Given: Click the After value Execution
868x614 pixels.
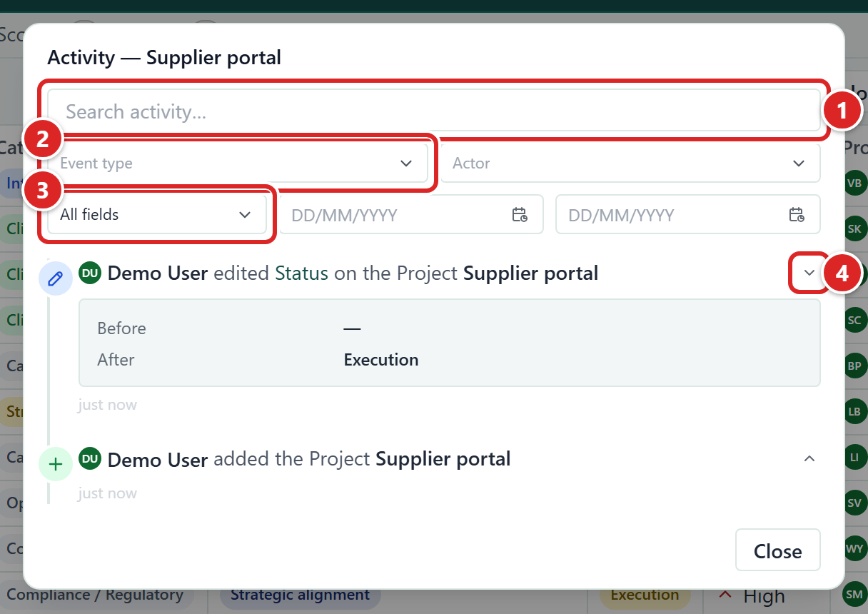Looking at the screenshot, I should (381, 360).
